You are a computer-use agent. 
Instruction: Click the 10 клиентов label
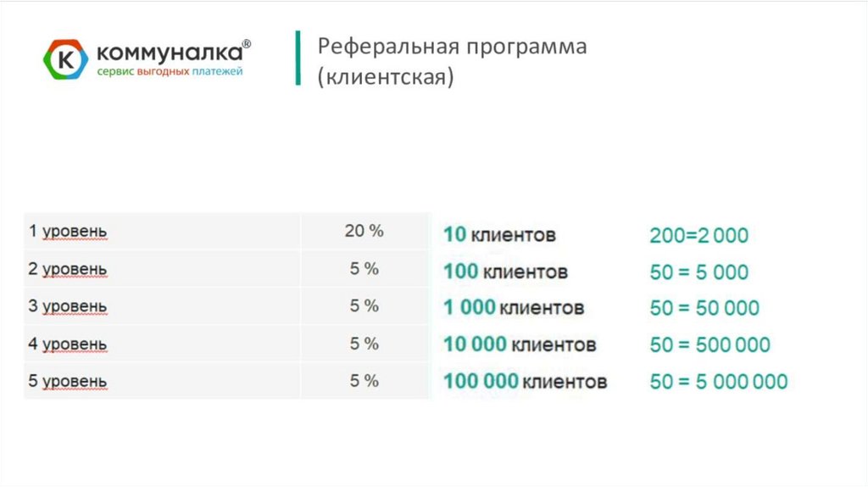499,234
